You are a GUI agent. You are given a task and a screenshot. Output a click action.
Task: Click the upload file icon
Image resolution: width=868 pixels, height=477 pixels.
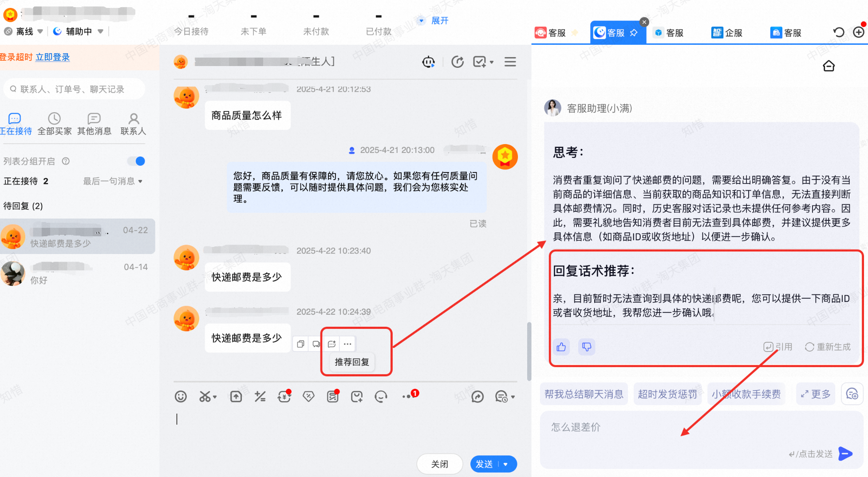tap(236, 396)
